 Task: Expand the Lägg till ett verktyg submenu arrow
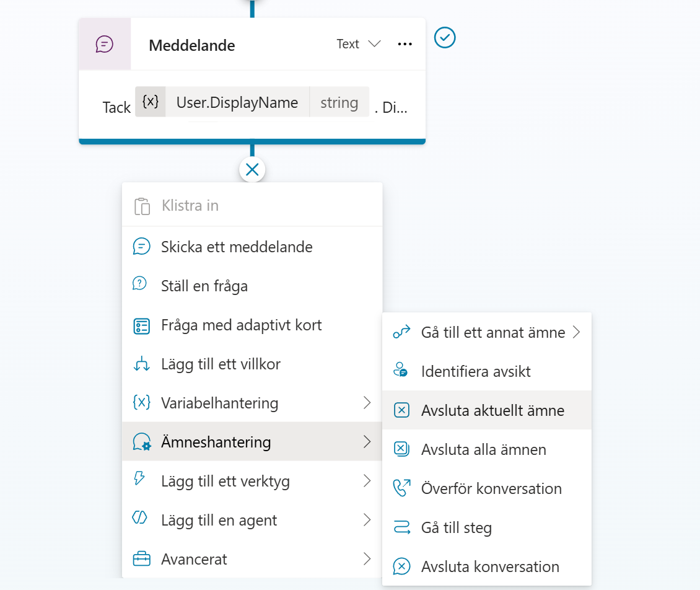pos(367,480)
